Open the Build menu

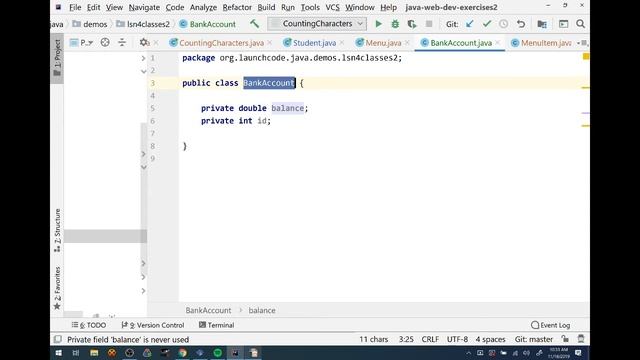(266, 7)
